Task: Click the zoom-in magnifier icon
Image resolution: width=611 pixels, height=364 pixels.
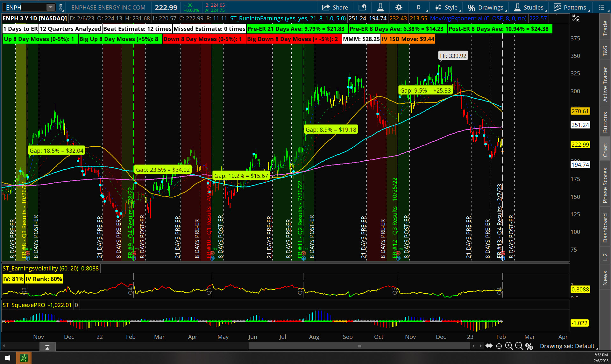Action: click(x=509, y=346)
